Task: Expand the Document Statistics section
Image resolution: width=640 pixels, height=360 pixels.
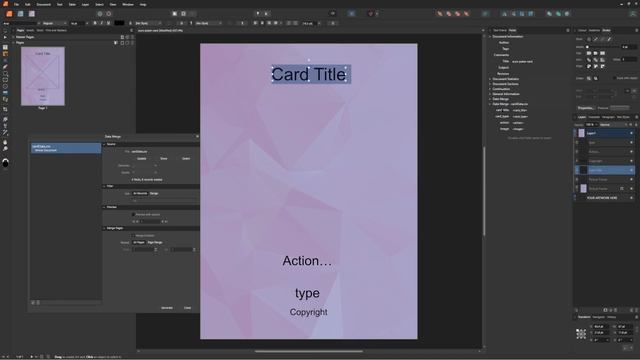Action: point(490,79)
